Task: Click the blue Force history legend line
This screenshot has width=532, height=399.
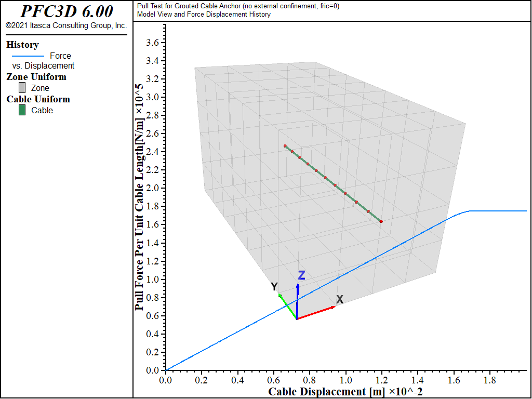Action: pos(28,56)
